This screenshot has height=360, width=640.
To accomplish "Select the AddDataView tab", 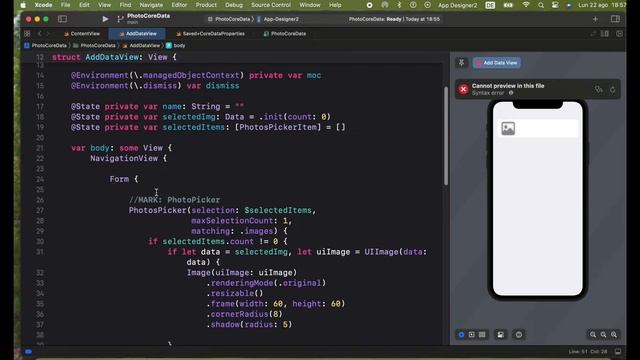I will [x=138, y=33].
